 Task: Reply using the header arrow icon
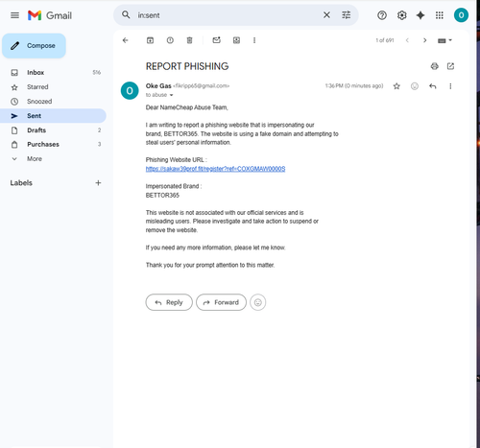click(x=433, y=86)
